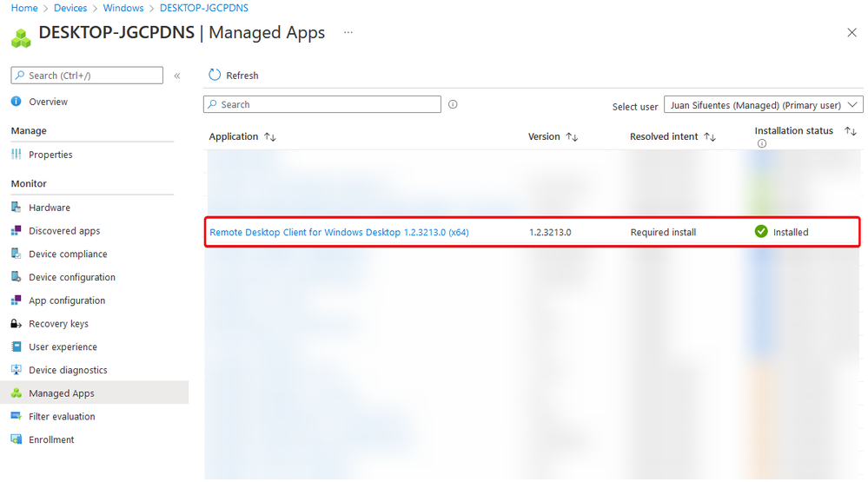
Task: Focus the sidebar Search (Ctrl+/) field
Action: point(87,76)
